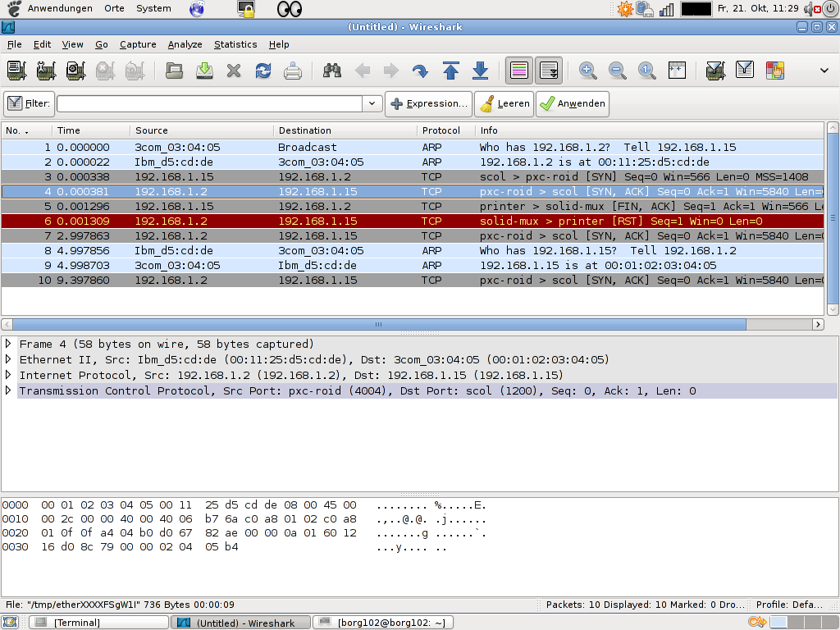Open the list of capture interfaces
The height and width of the screenshot is (630, 840).
tap(16, 71)
